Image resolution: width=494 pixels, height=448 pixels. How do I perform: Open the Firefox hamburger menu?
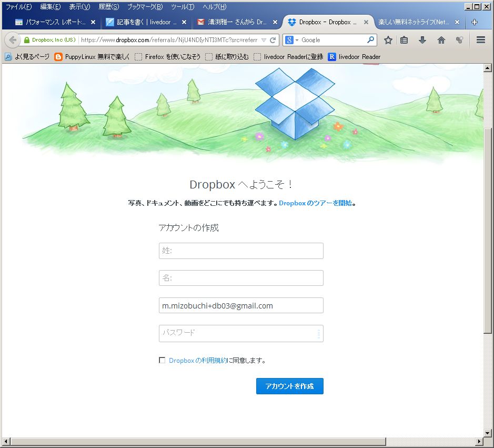pos(480,39)
